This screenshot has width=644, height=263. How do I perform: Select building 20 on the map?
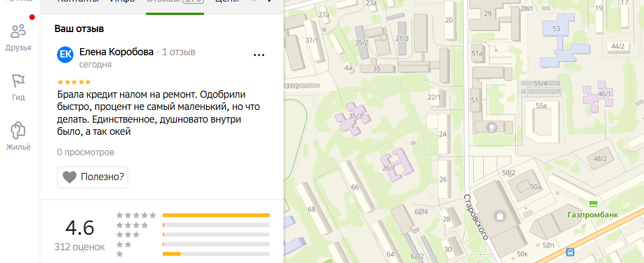[449, 20]
